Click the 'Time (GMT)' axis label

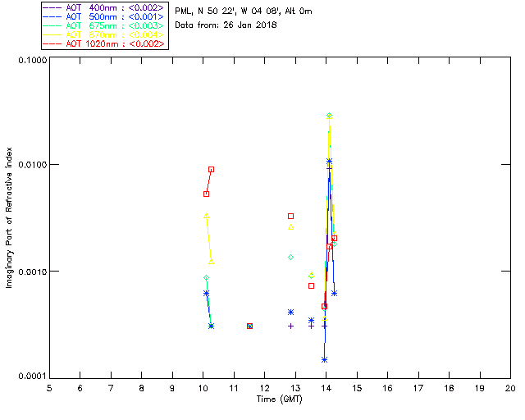pyautogui.click(x=279, y=399)
